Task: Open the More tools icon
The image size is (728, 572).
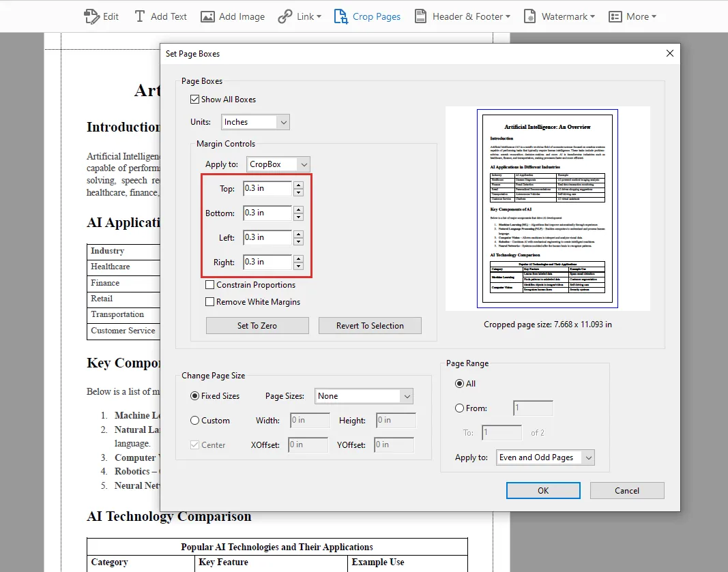Action: (x=615, y=16)
